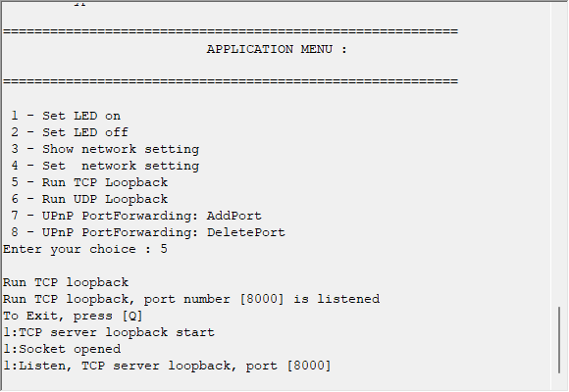
Task: Click the vertical scrollbar thumb
Action: tap(559, 340)
